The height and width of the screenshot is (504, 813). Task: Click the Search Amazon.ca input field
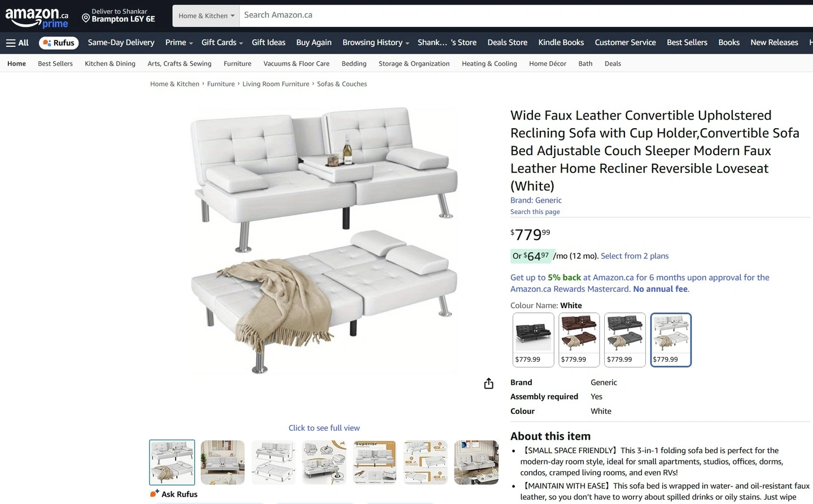(526, 16)
